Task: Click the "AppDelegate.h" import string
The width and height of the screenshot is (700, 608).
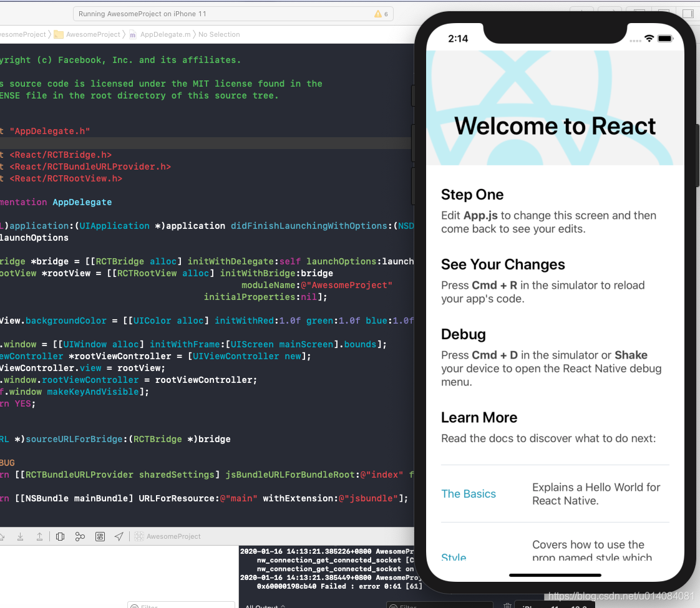Action: 49,131
